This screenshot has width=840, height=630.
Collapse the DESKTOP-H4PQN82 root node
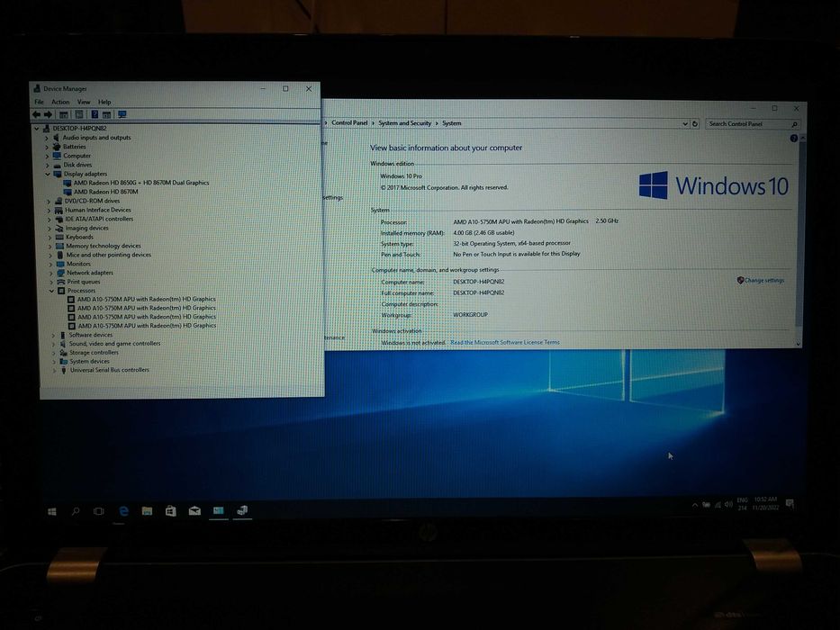pyautogui.click(x=36, y=129)
